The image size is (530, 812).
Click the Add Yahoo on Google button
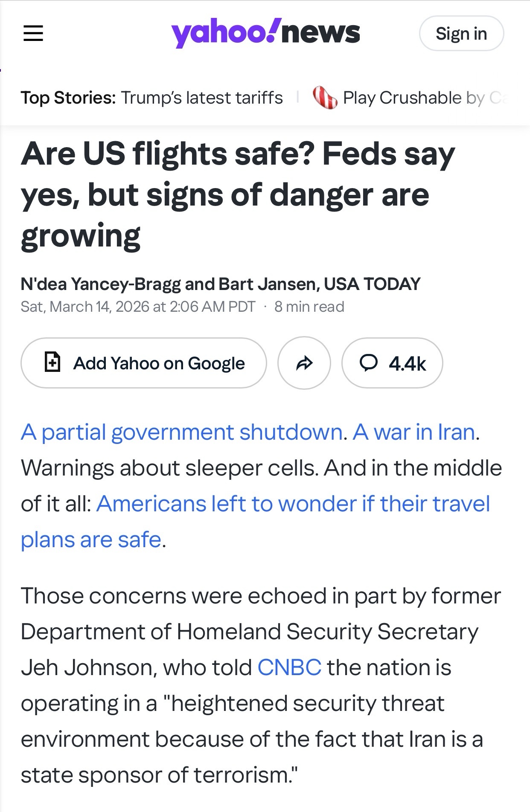[x=144, y=363]
